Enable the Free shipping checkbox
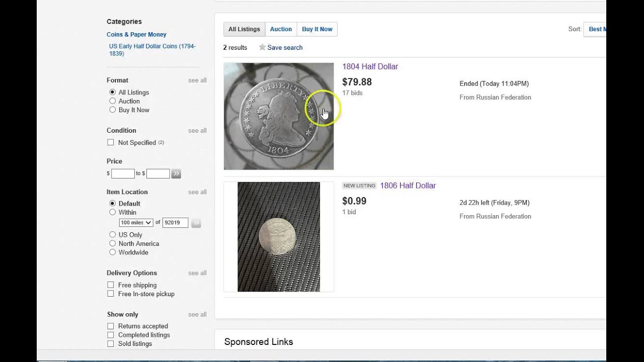The width and height of the screenshot is (644, 362). [x=111, y=285]
